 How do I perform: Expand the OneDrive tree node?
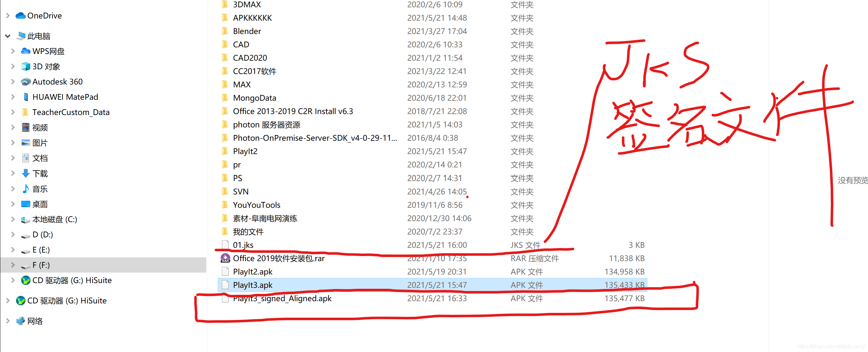pos(8,16)
